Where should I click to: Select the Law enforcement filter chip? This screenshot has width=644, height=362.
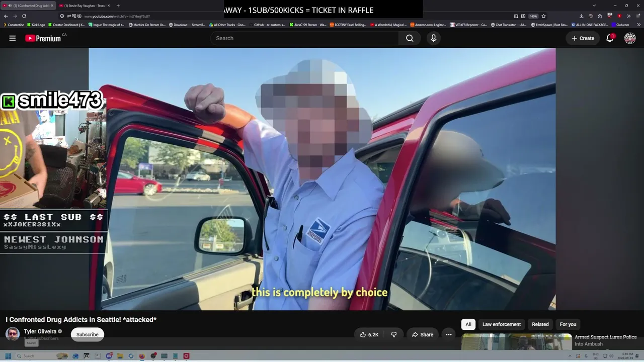[502, 324]
